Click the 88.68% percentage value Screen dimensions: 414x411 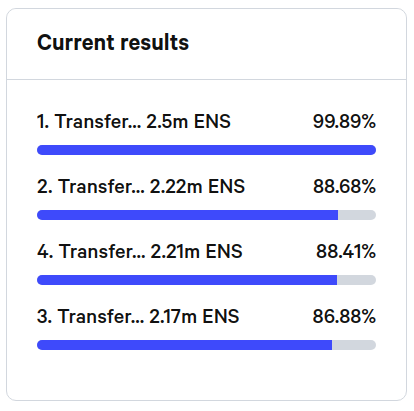pos(344,186)
